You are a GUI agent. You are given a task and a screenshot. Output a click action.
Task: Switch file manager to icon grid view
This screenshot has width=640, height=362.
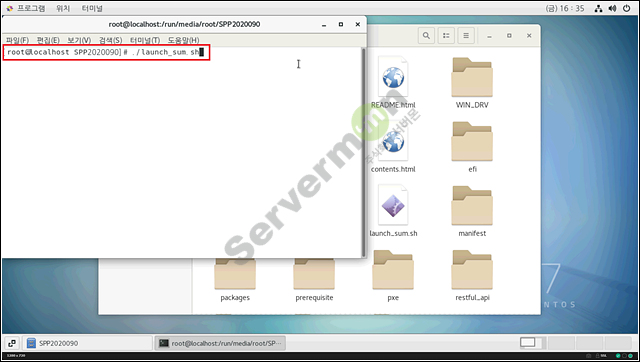446,36
